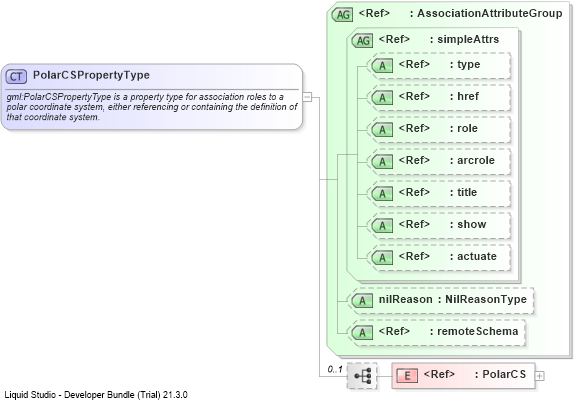575x400 pixels.
Task: Select the href attribute label
Action: pyautogui.click(x=468, y=96)
